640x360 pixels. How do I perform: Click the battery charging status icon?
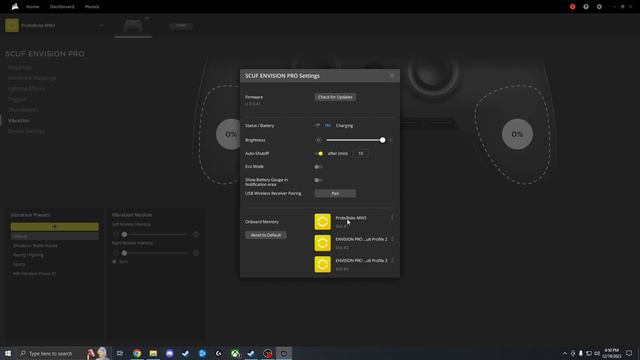[328, 126]
